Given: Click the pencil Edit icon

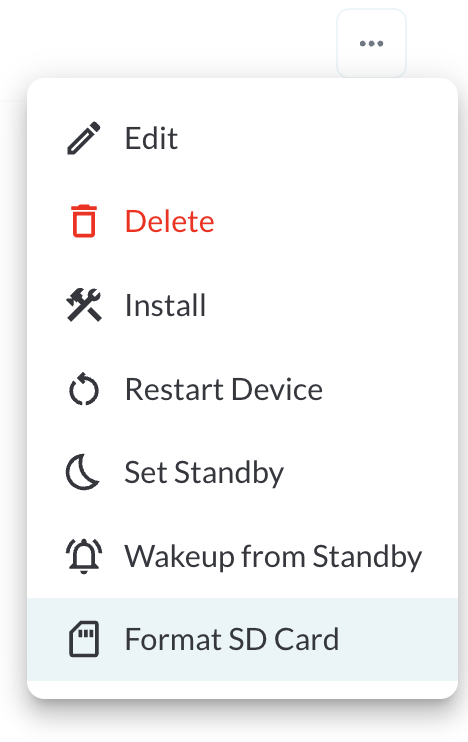Looking at the screenshot, I should coord(84,138).
